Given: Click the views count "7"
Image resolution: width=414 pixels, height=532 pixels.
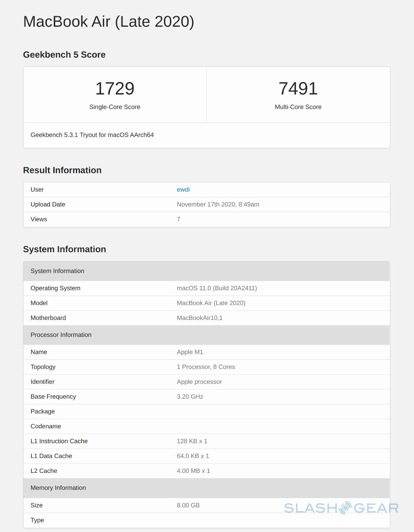Looking at the screenshot, I should click(178, 219).
